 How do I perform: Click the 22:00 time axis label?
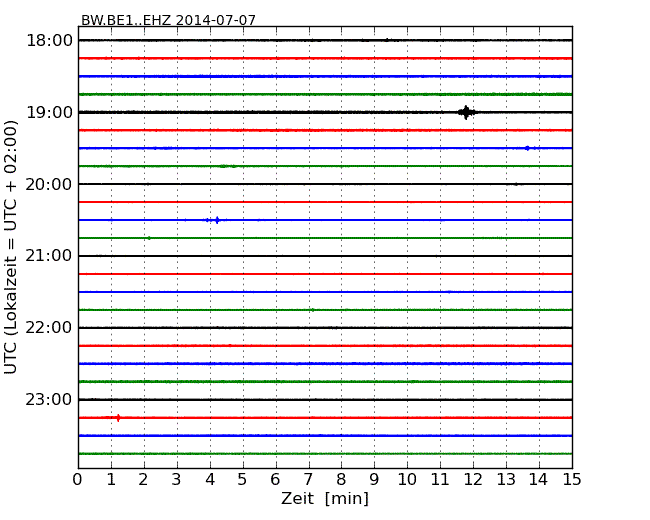point(49,328)
